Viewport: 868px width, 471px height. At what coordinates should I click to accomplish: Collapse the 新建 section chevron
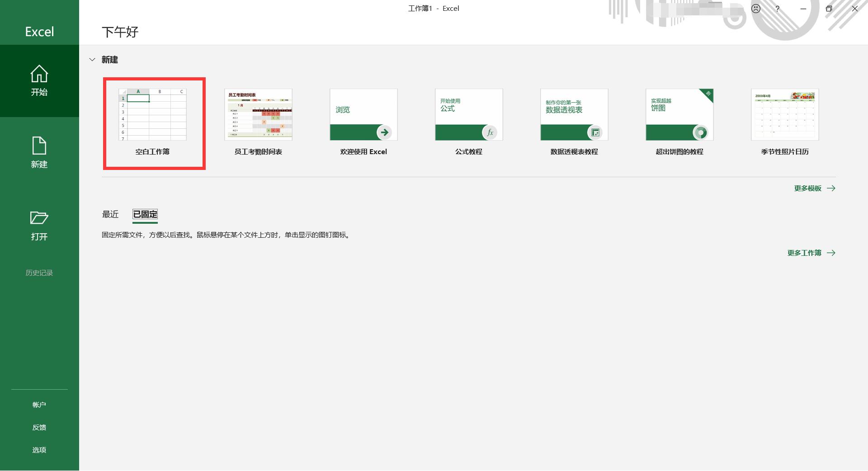coord(92,60)
